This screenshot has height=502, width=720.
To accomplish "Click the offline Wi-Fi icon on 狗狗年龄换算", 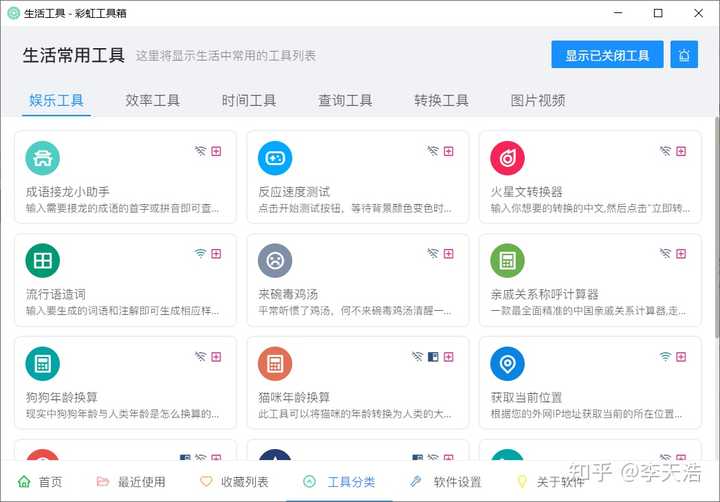I will pyautogui.click(x=201, y=356).
